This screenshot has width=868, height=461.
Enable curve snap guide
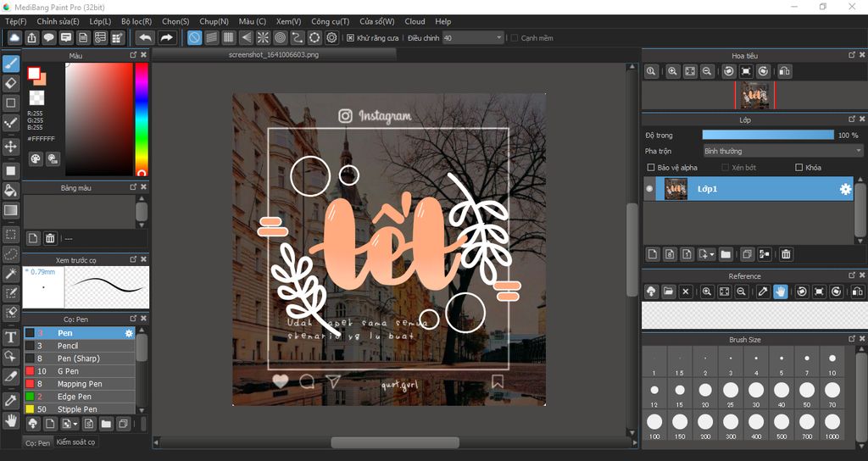298,37
